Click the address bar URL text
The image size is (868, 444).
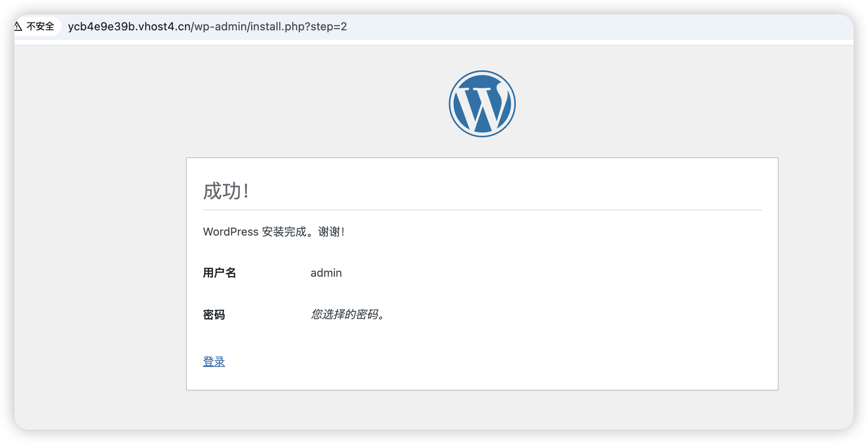pyautogui.click(x=207, y=26)
